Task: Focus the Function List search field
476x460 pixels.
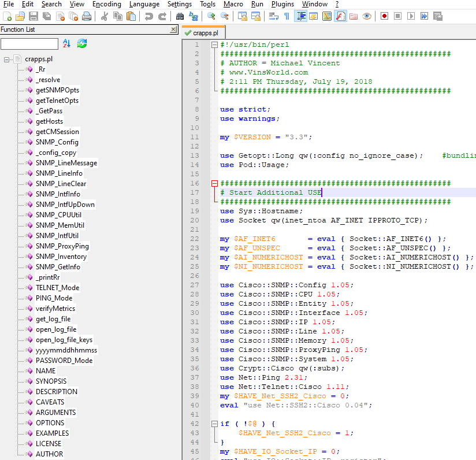Action: (x=29, y=44)
